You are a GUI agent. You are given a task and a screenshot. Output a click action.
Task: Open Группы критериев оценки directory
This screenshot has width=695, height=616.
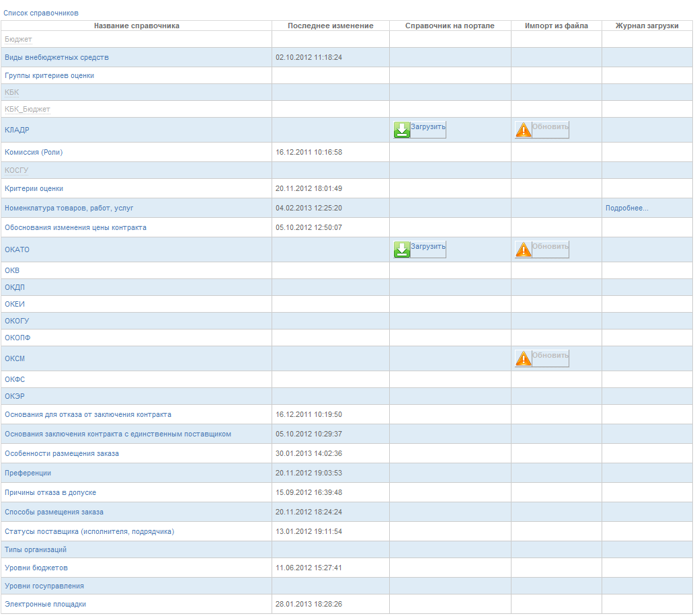point(49,75)
